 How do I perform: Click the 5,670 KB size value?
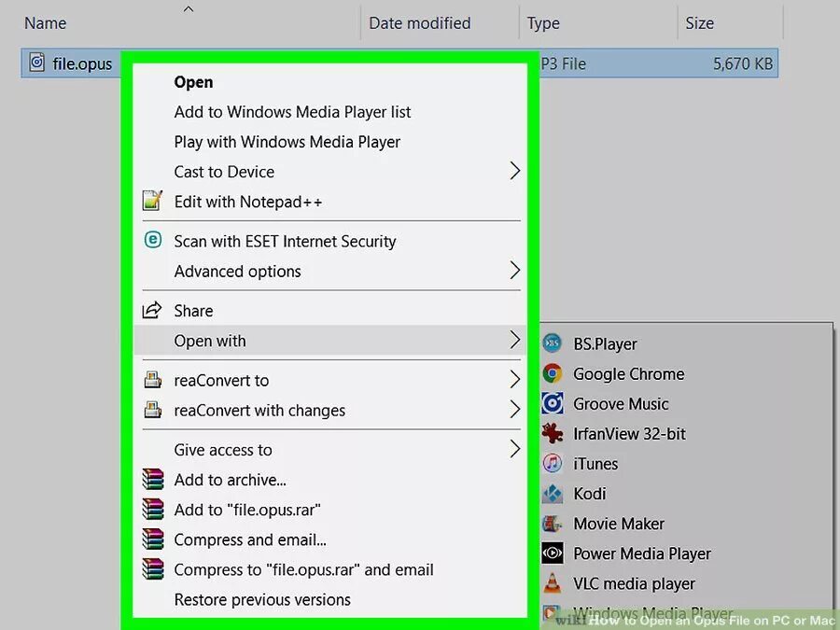[x=743, y=63]
